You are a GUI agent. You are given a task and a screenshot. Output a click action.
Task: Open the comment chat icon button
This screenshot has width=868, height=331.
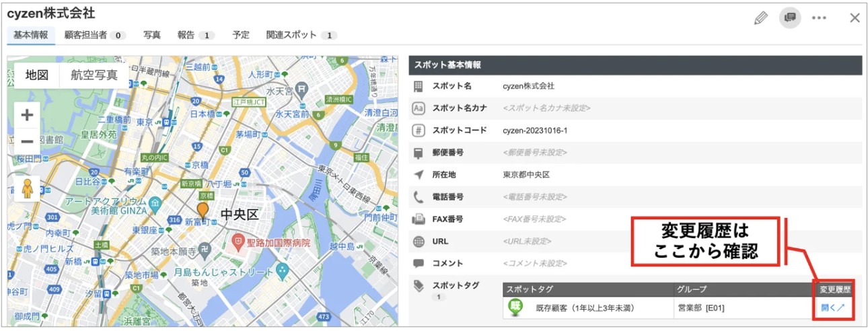(790, 18)
